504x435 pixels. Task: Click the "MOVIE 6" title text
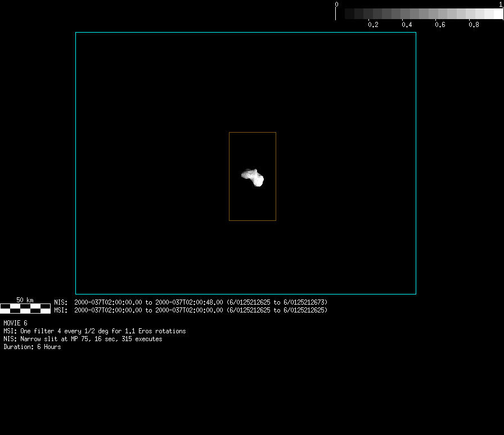pos(15,323)
